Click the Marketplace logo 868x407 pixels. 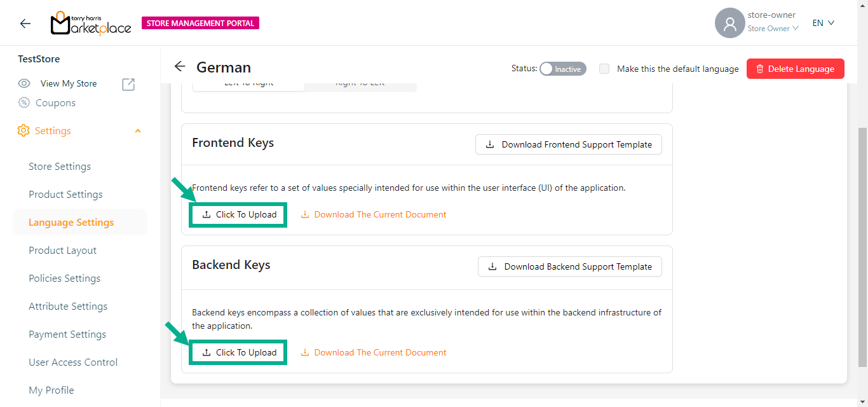91,24
